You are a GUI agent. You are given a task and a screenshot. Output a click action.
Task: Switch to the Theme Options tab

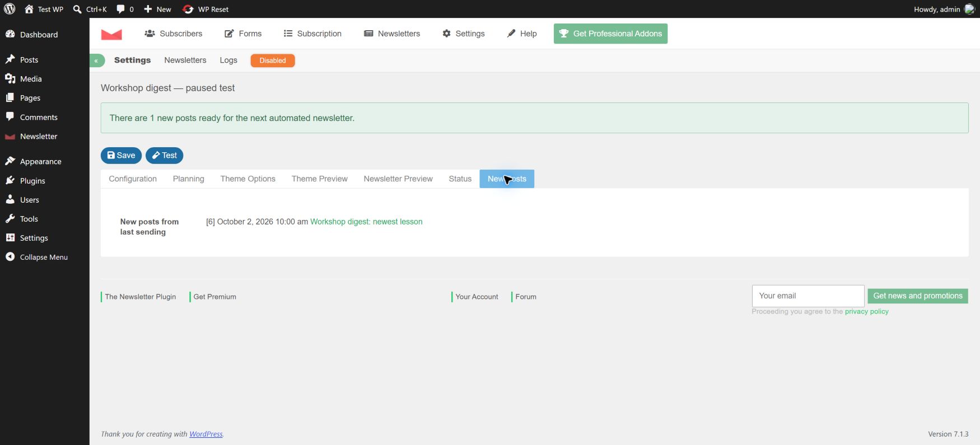point(248,179)
